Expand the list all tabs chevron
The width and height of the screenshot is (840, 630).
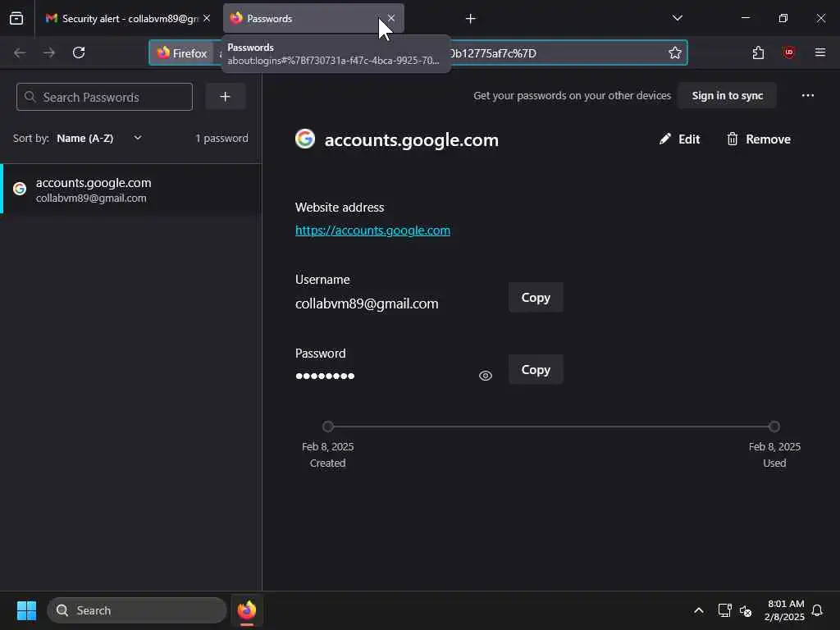[677, 18]
